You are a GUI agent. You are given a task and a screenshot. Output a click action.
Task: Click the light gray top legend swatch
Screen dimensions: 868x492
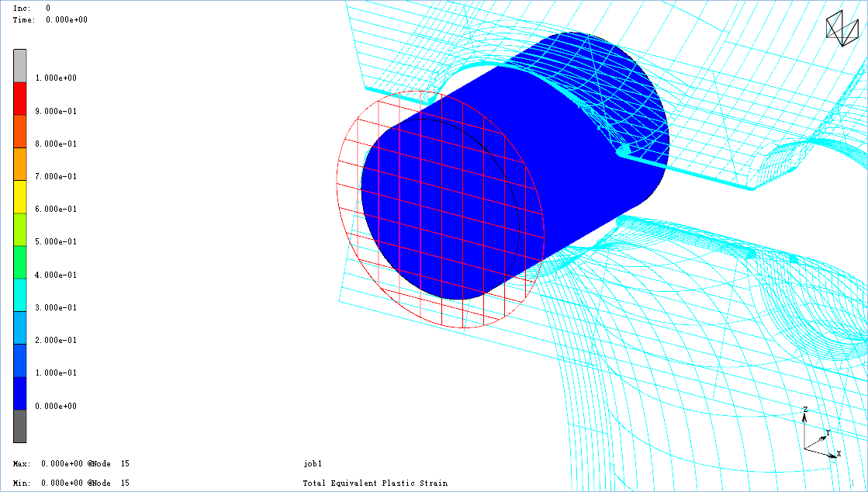tap(20, 66)
